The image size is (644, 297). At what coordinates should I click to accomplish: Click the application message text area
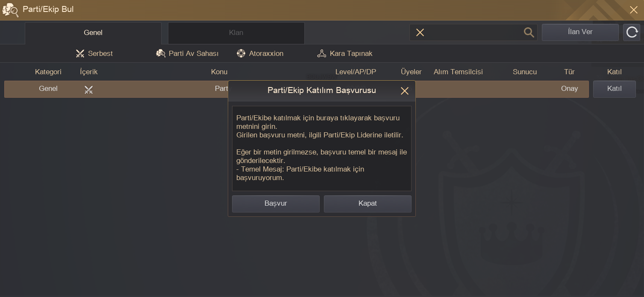pyautogui.click(x=321, y=148)
